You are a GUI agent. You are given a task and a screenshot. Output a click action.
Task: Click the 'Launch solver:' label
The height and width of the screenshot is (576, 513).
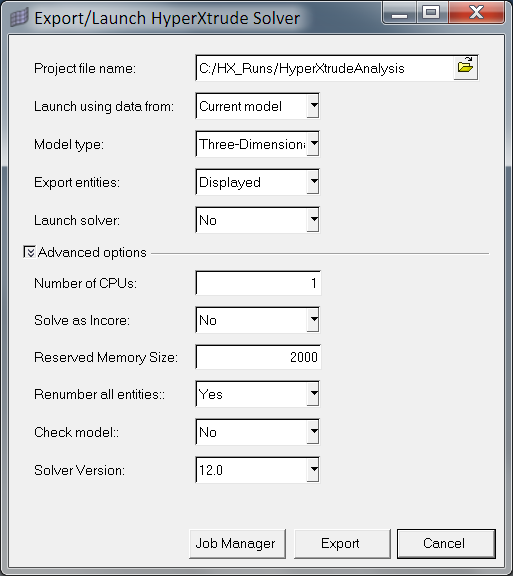77,220
